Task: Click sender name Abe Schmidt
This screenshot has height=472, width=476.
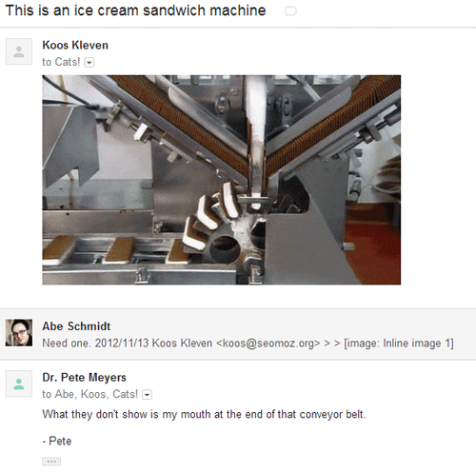Action: [x=76, y=326]
